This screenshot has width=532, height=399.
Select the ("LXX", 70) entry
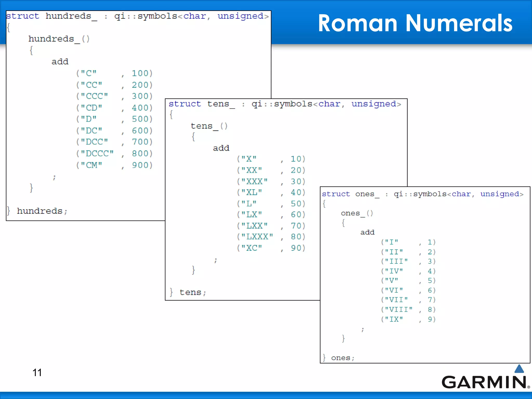point(271,226)
